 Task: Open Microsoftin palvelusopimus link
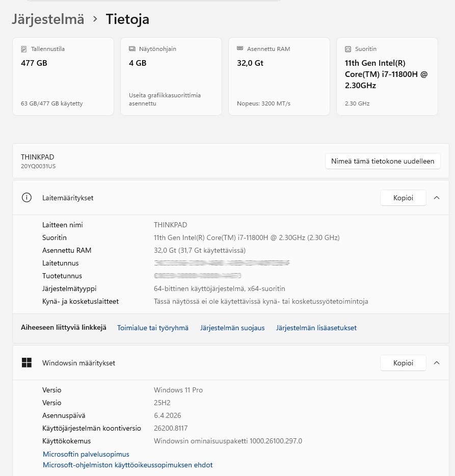[86, 454]
